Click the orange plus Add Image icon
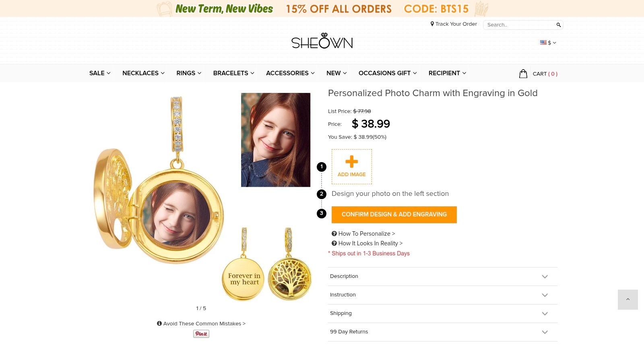Screen dimensions: 644x362 [351, 162]
